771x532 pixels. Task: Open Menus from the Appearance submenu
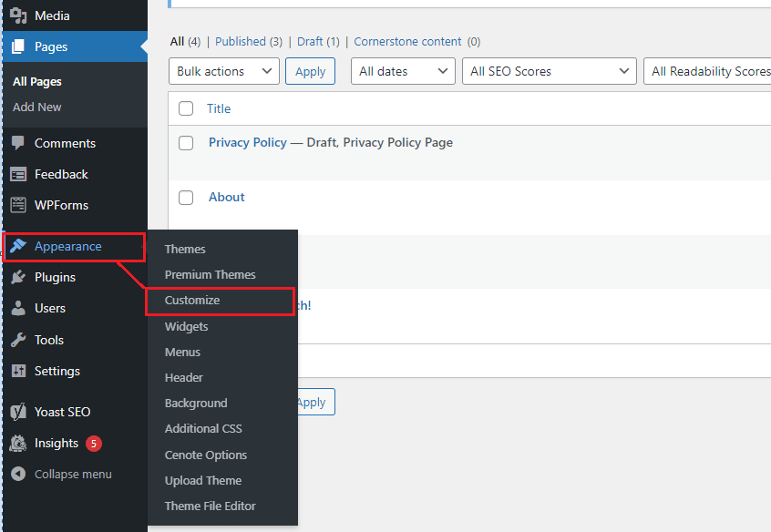click(182, 352)
